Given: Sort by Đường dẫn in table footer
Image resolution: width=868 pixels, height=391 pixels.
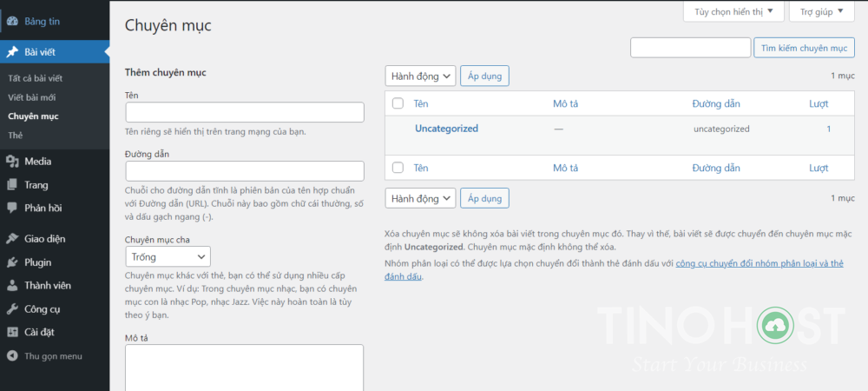Looking at the screenshot, I should (716, 168).
